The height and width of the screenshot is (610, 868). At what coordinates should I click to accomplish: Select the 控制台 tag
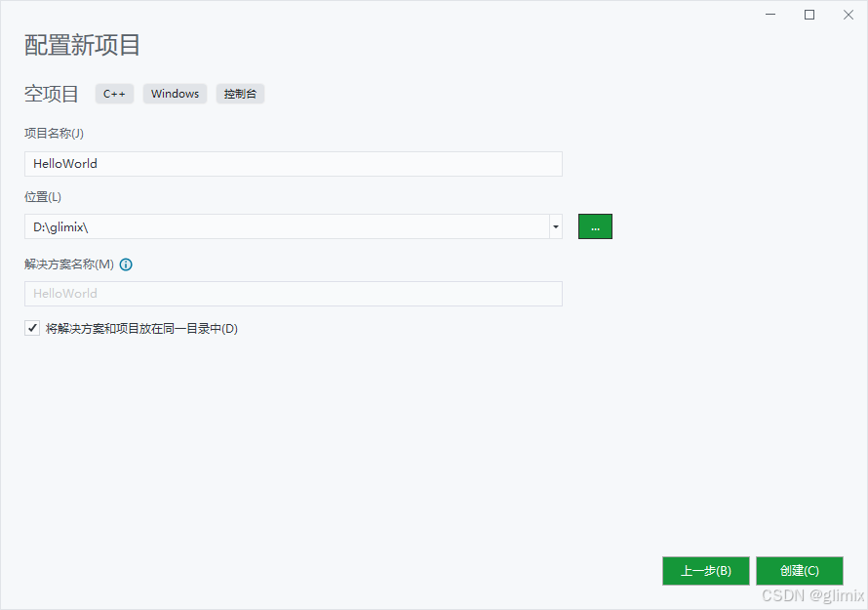[240, 94]
